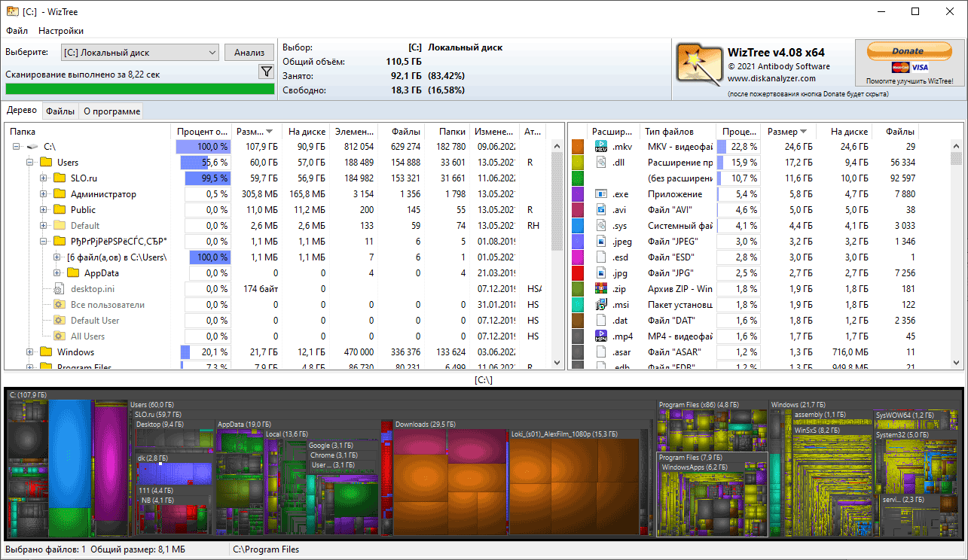Click the C:\ drive icon in tree
This screenshot has height=560, width=968.
click(x=32, y=146)
